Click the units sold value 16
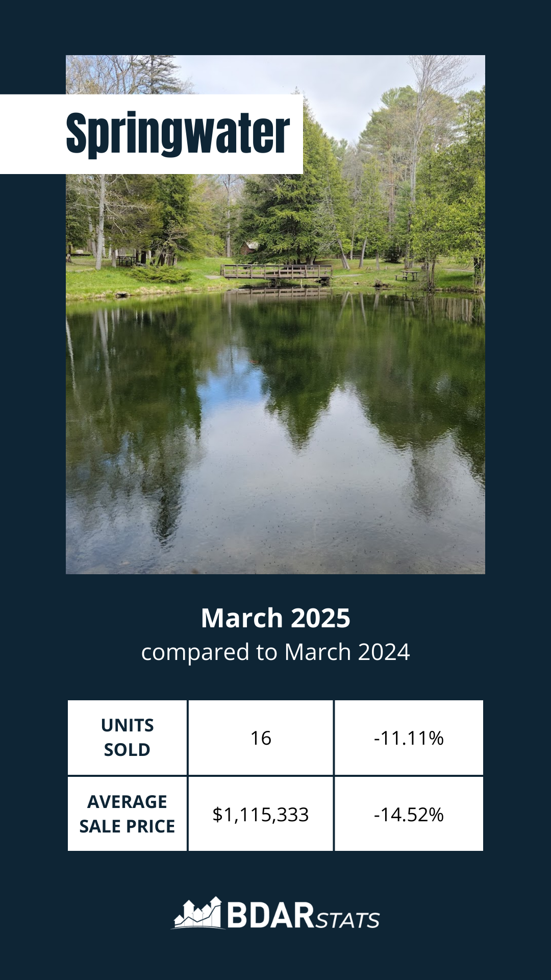 coord(261,738)
